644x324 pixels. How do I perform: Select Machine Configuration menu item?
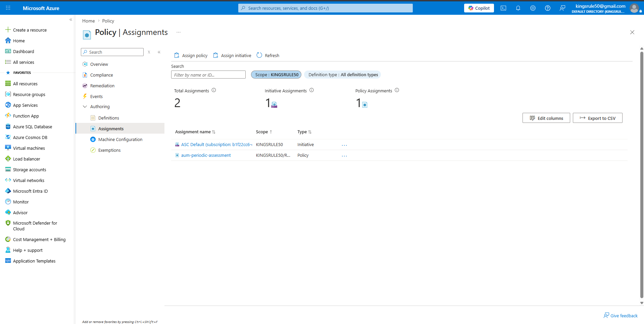point(120,140)
